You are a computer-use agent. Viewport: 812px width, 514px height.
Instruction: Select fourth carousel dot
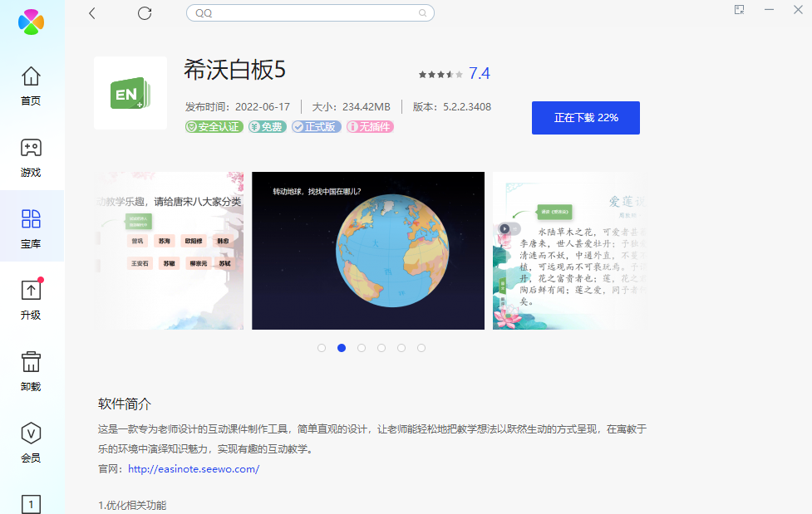381,348
